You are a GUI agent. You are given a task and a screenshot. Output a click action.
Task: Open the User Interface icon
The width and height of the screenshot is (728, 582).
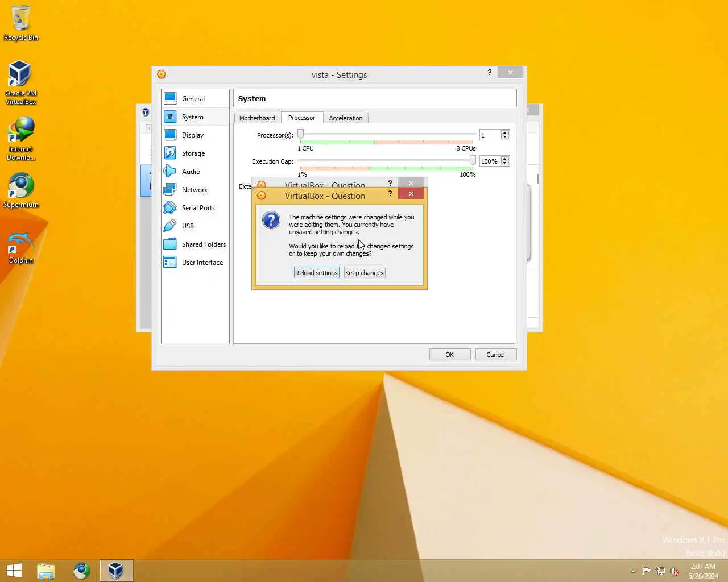click(170, 262)
